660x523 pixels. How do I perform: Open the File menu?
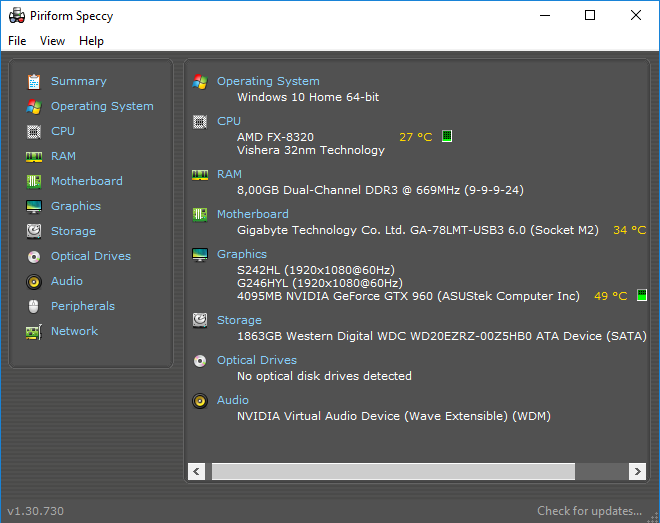coord(17,41)
